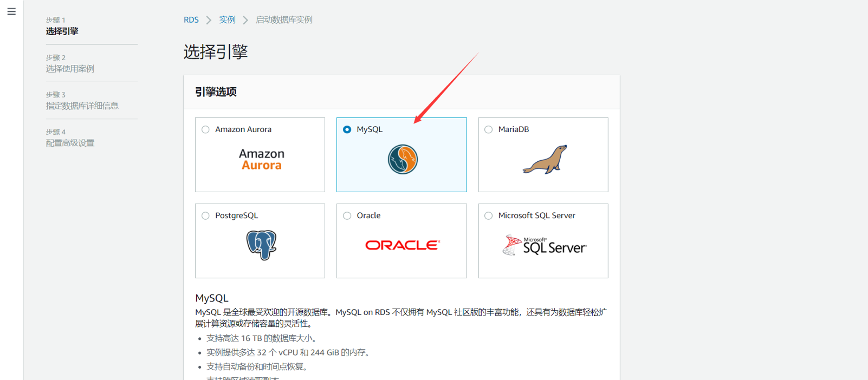The image size is (868, 380).
Task: Click the MariaDB seal logo
Action: (545, 160)
